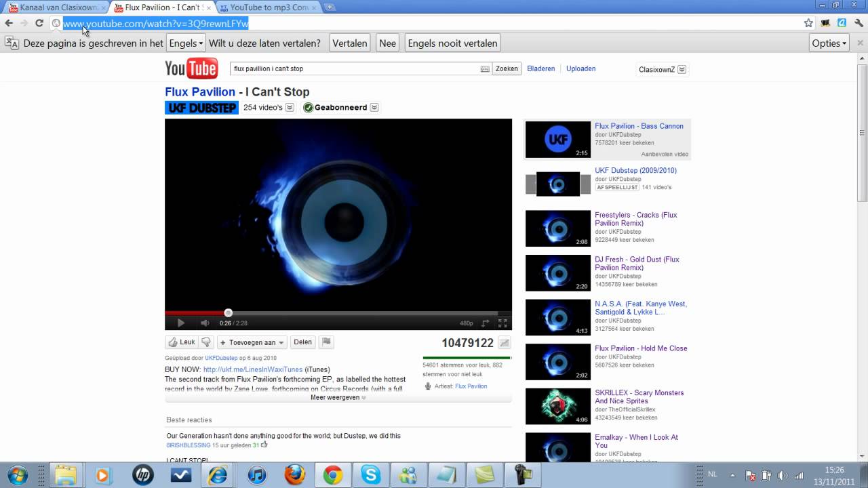The image size is (868, 488).
Task: Click Flux Pavilion artist link in title
Action: click(200, 91)
